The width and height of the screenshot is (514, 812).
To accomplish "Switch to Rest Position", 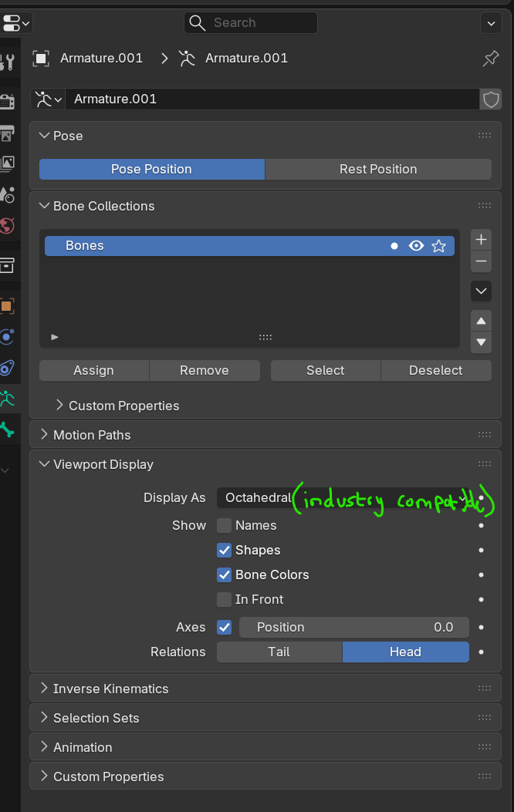I will 379,170.
